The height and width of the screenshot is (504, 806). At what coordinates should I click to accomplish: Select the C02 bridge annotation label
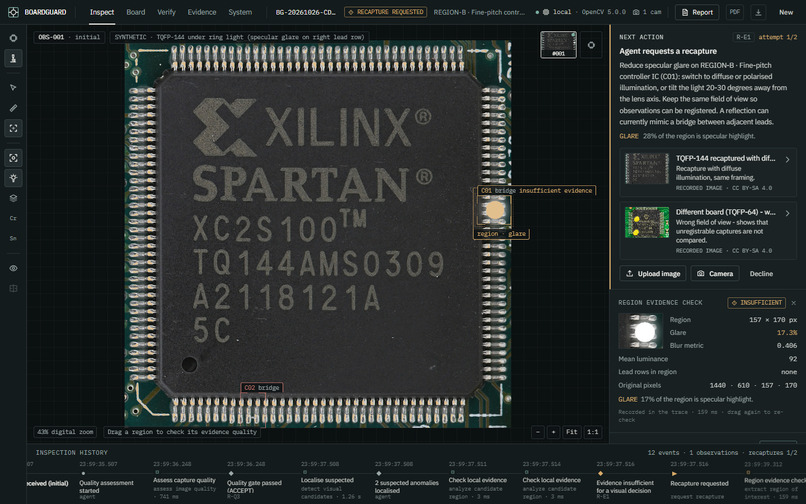262,388
